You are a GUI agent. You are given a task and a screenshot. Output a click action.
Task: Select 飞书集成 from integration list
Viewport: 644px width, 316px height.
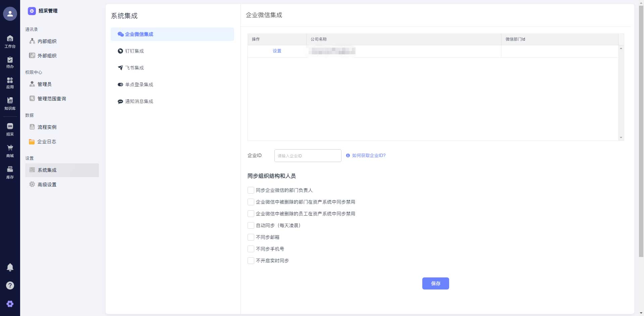pyautogui.click(x=134, y=68)
